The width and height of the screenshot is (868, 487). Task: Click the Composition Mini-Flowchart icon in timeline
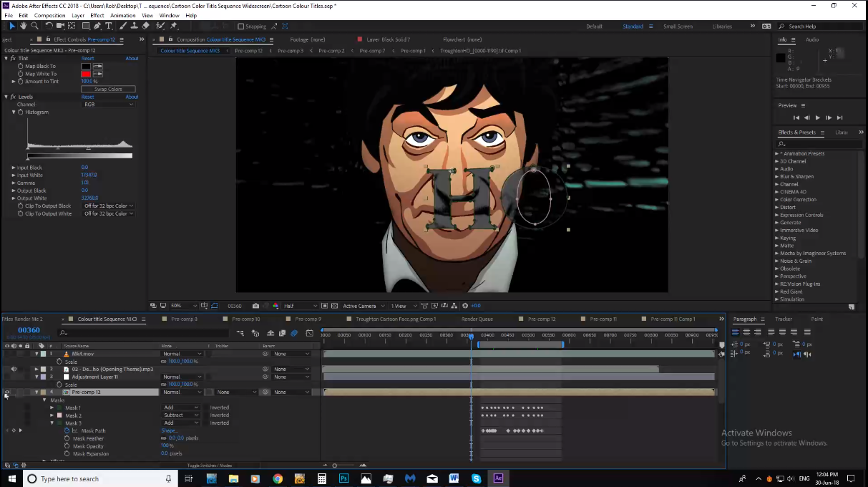point(241,333)
